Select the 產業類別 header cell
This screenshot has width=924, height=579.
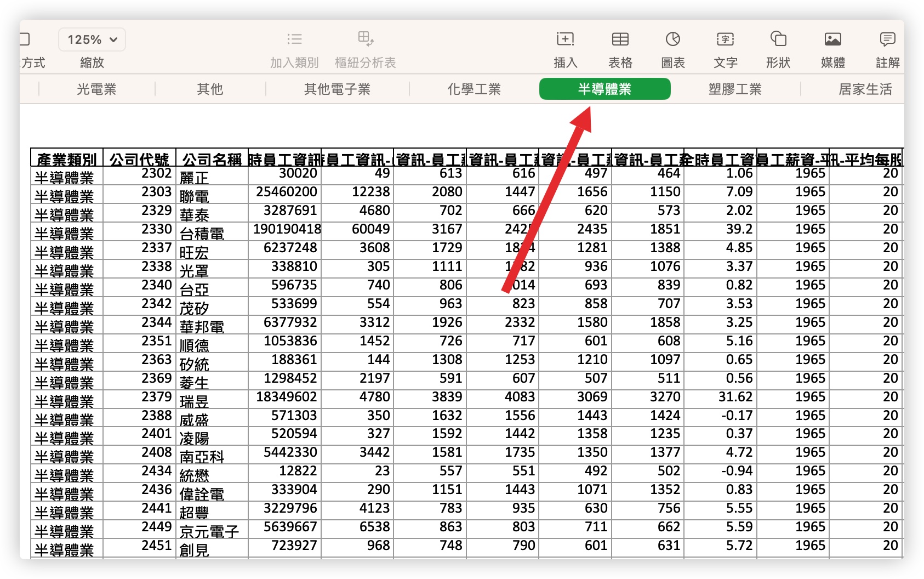67,158
